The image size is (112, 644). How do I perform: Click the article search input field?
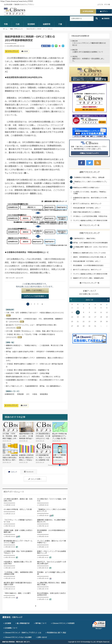click(82, 18)
